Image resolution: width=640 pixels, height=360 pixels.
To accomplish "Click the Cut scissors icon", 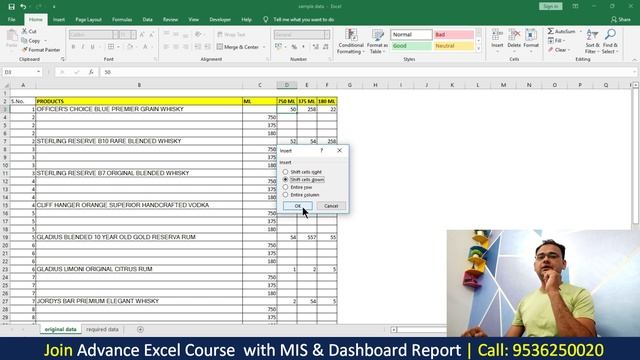I will (24, 31).
